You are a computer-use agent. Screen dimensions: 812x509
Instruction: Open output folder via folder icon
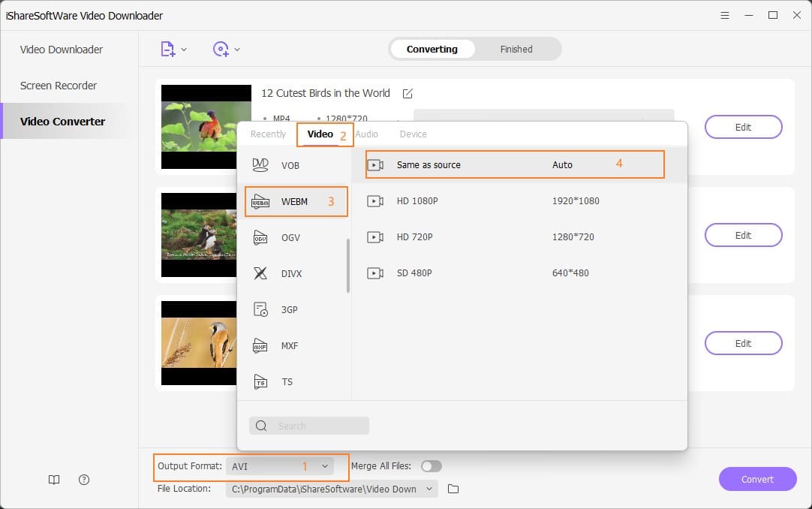(x=452, y=489)
